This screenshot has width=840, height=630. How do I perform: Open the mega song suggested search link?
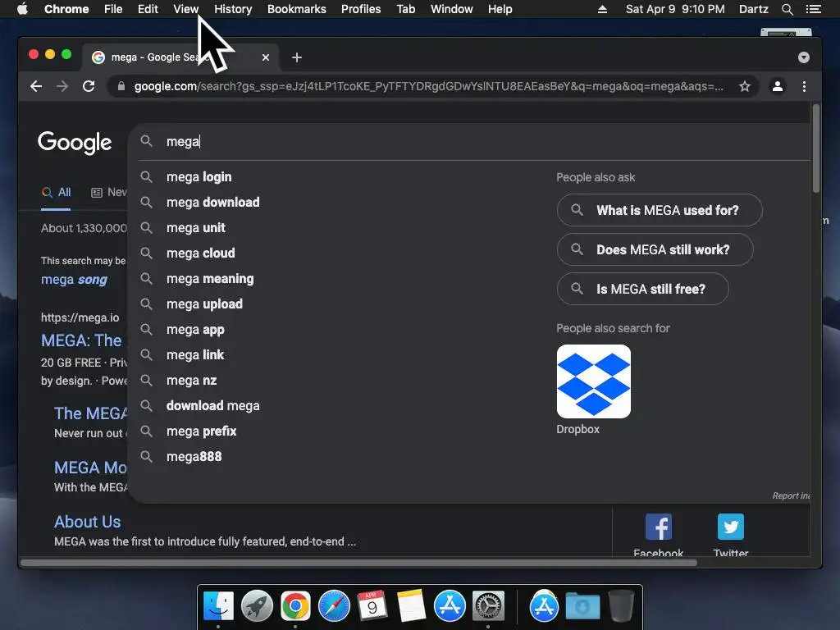point(74,280)
